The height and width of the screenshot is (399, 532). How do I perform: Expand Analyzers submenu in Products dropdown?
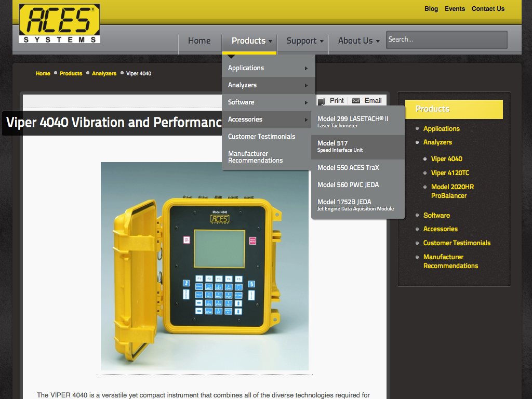tap(269, 85)
